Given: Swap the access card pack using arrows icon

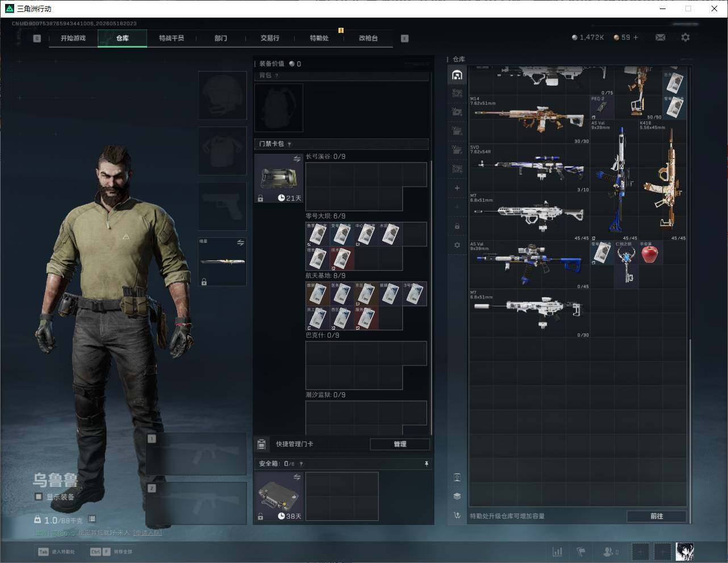Looking at the screenshot, I should [297, 159].
